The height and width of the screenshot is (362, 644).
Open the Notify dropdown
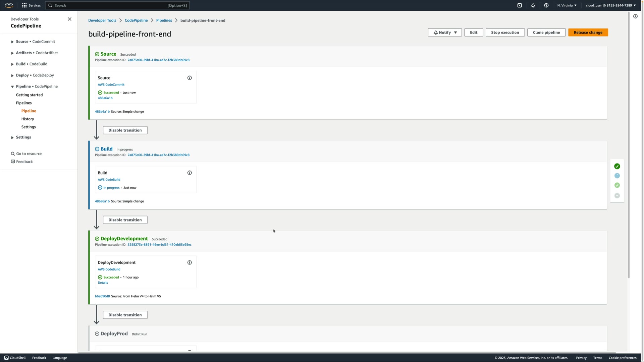445,33
